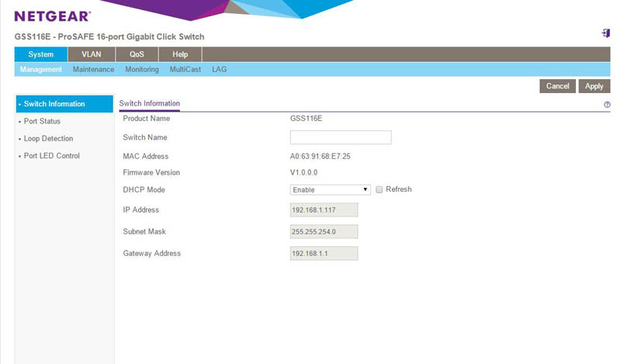Open the help question mark icon

point(607,105)
